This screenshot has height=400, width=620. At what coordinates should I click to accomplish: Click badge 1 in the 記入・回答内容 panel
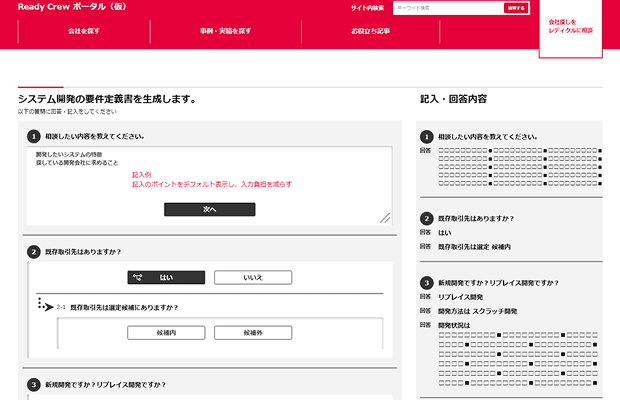pyautogui.click(x=427, y=136)
